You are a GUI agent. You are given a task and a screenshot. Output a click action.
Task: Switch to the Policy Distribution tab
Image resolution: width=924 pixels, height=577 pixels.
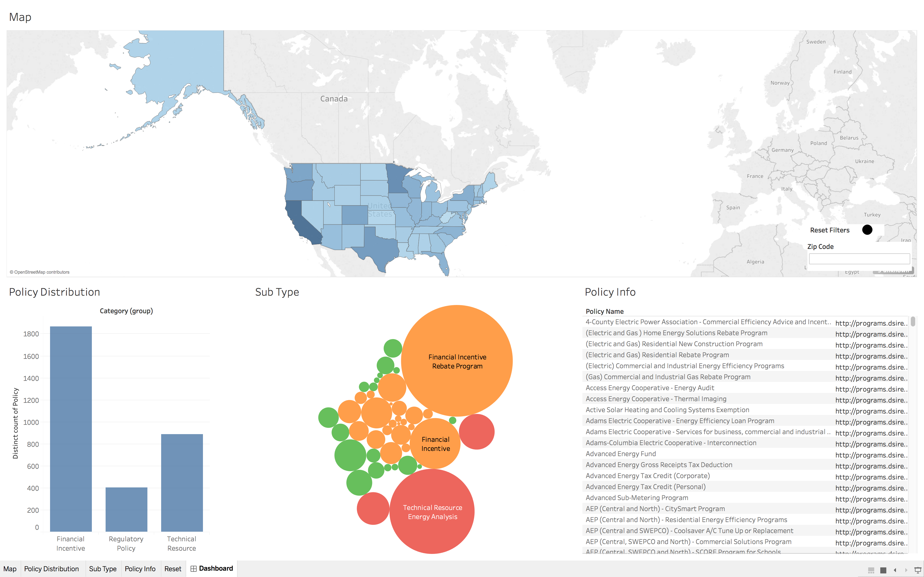coord(51,568)
